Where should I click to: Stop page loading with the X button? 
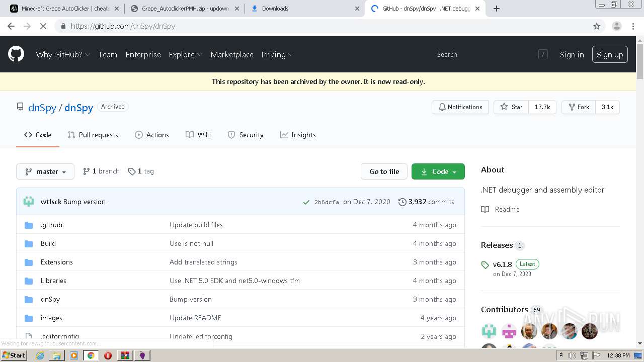43,26
